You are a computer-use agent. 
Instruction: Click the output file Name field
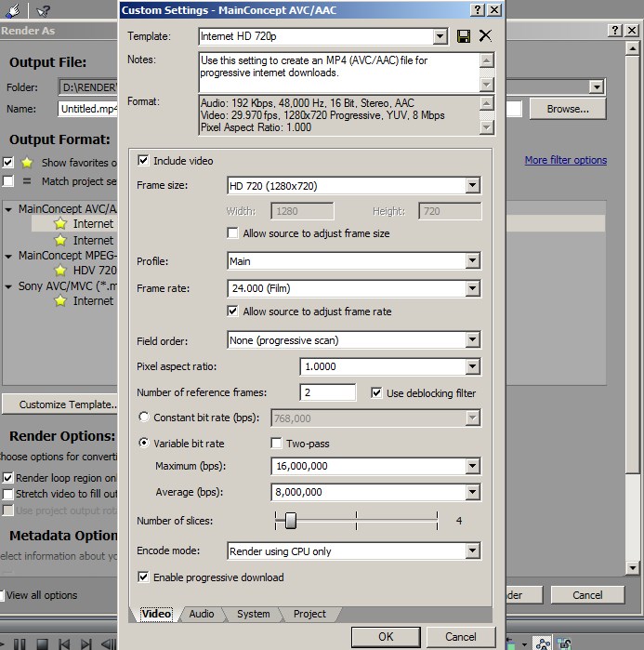87,109
